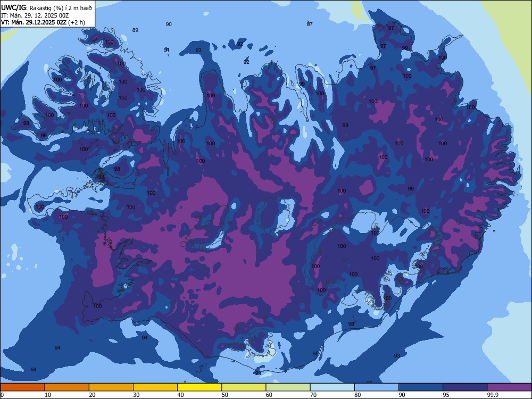532x399 pixels.
Task: Click the dark orange 0–10 legend swatch
Action: coord(22,387)
